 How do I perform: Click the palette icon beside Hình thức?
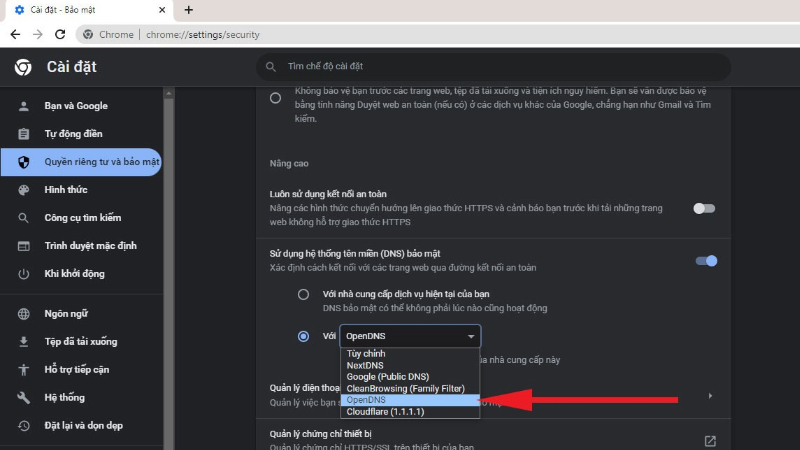pos(23,190)
